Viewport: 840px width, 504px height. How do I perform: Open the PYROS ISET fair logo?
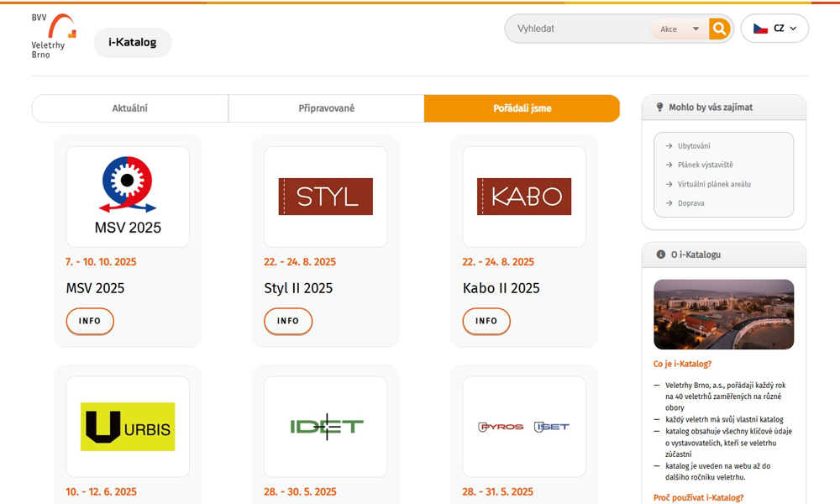523,427
